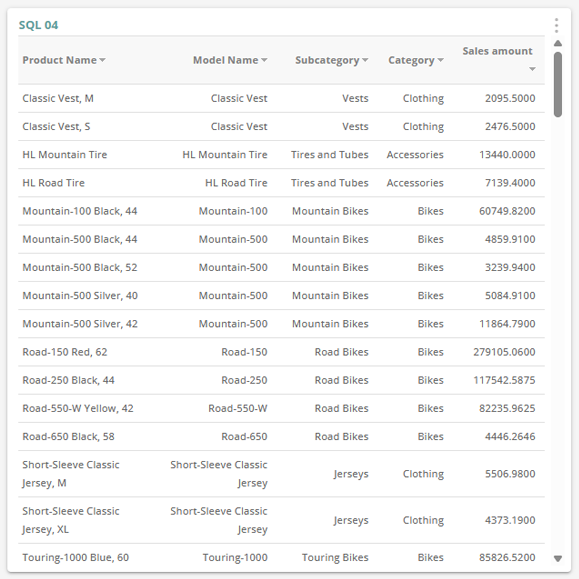
Task: Click the SQL 04 widget title
Action: [x=38, y=25]
